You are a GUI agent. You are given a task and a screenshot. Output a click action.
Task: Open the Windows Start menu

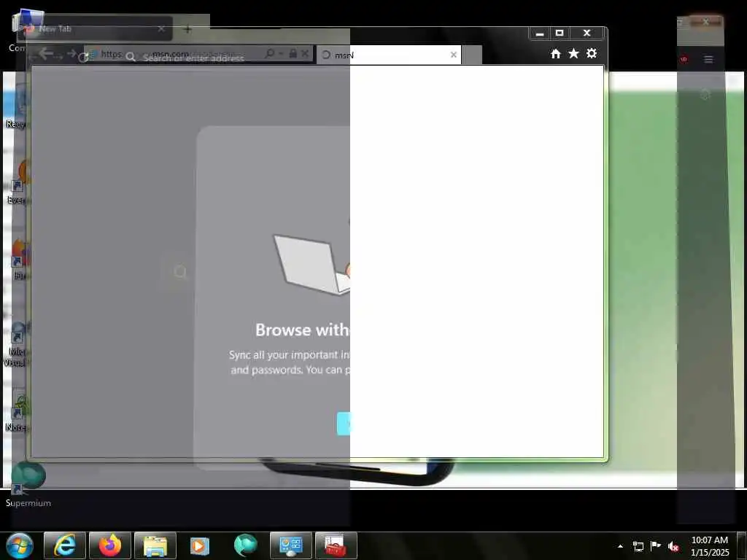tap(19, 545)
